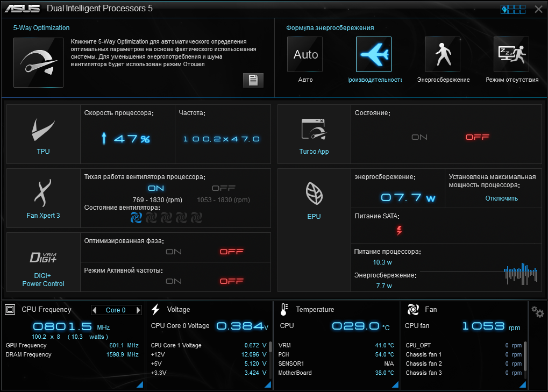Open the Fan Xpert 3 panel icon

click(43, 193)
